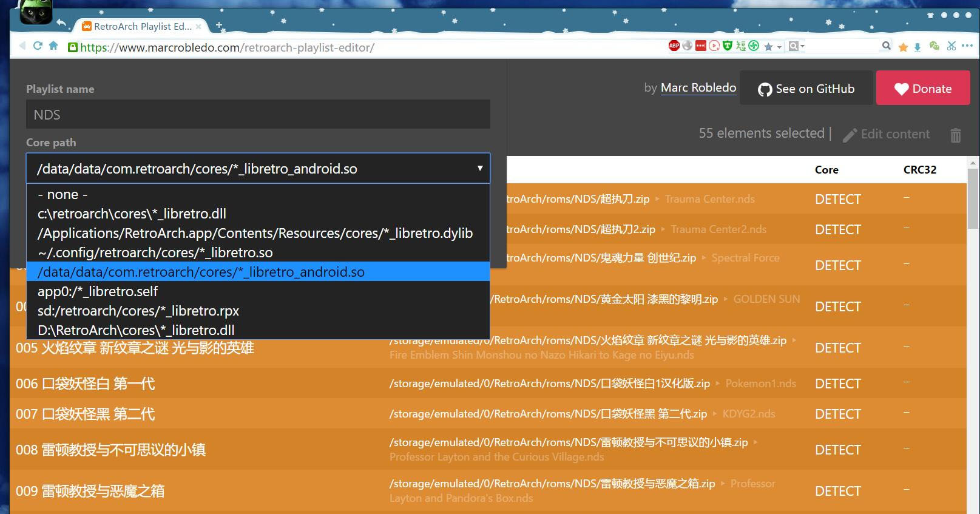Click the Adblock Plus extension icon
This screenshot has height=514, width=980.
(x=674, y=46)
